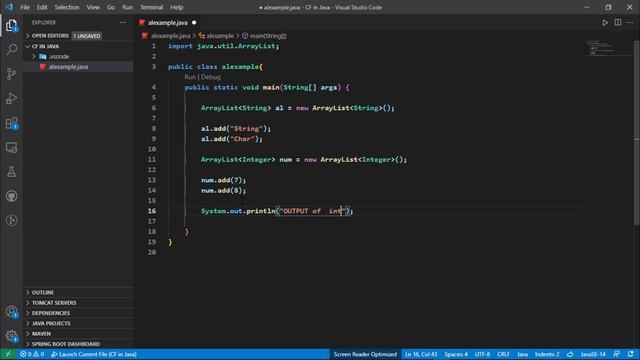Open the Search view in activity bar
This screenshot has height=360, width=640.
click(x=11, y=49)
